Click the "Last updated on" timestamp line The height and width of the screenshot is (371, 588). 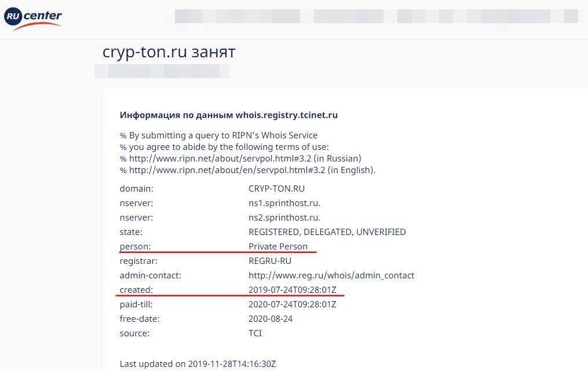pos(198,364)
